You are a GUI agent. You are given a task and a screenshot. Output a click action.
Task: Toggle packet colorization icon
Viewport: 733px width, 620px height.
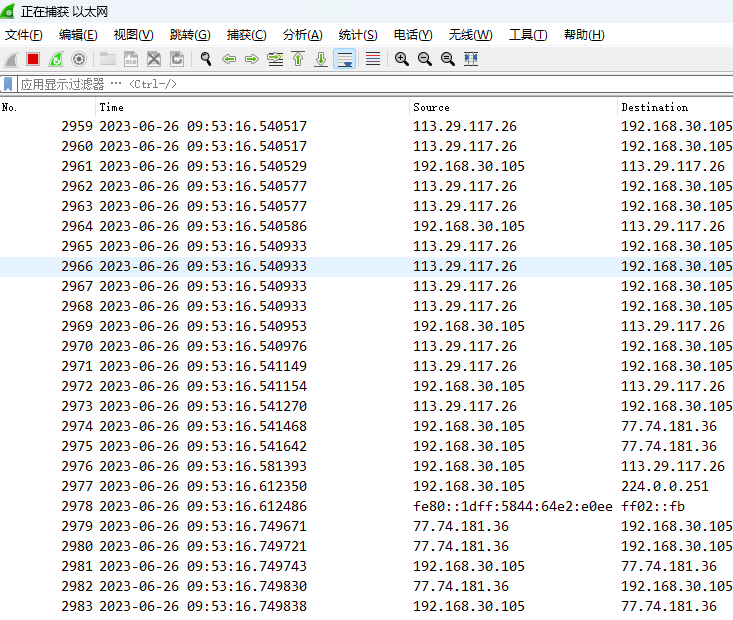pos(373,59)
